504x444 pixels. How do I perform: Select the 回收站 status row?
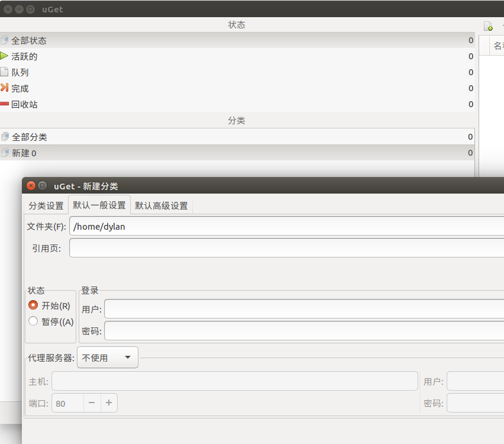click(x=237, y=104)
